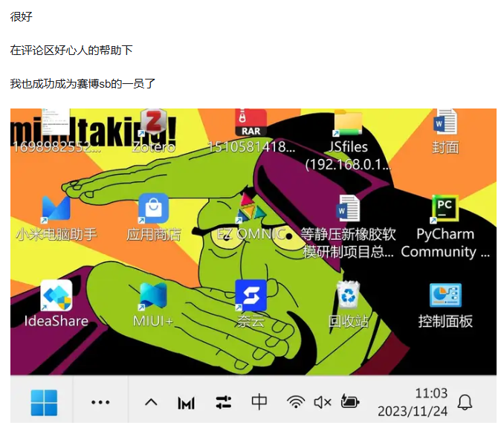
Task: Open the 等静压新橡胶软模研制项目总 Word document
Action: pos(348,209)
